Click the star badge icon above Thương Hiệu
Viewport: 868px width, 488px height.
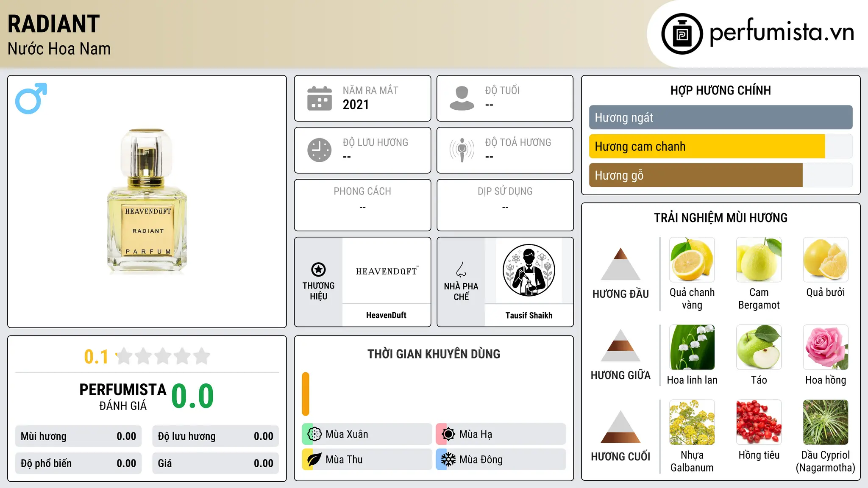tap(318, 269)
